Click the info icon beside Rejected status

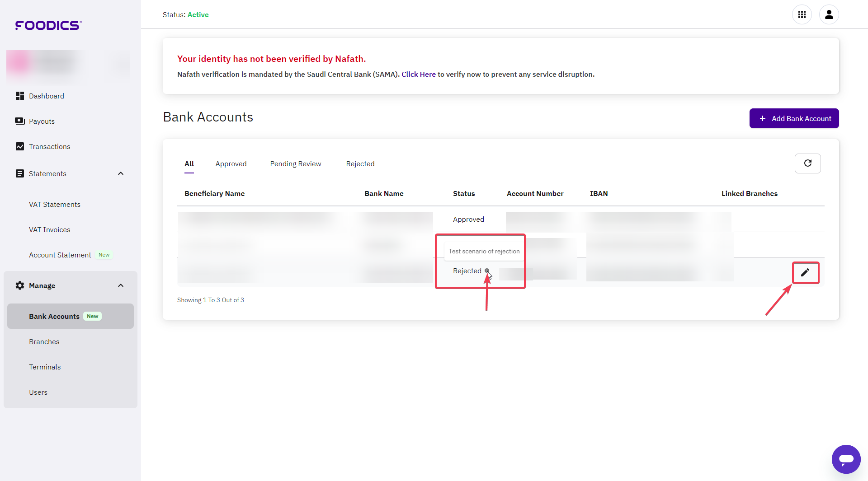(x=487, y=271)
